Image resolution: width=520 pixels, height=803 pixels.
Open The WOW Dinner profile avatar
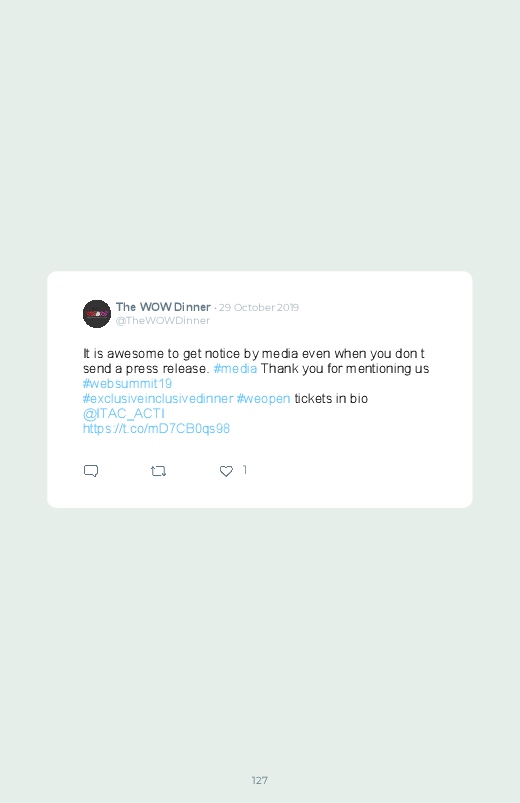(97, 313)
